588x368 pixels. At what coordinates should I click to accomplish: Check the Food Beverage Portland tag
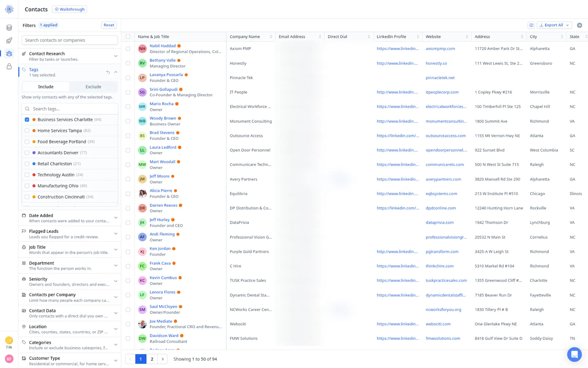click(x=27, y=142)
